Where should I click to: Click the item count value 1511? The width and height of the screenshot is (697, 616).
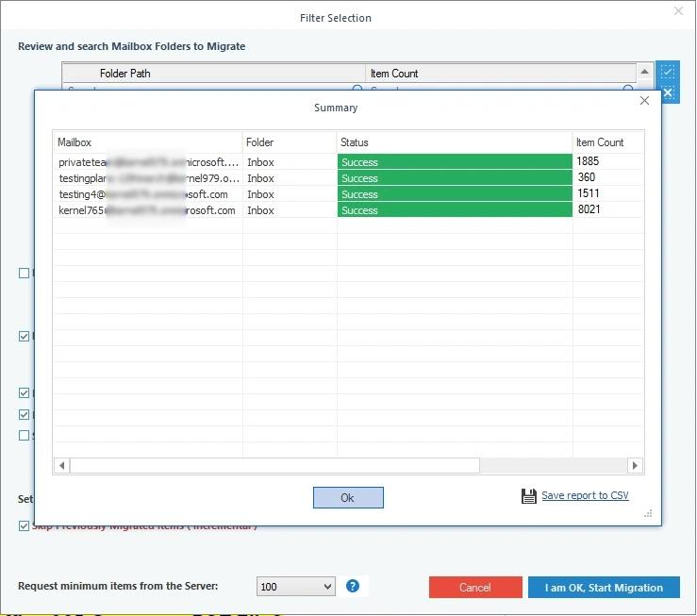[x=589, y=193]
